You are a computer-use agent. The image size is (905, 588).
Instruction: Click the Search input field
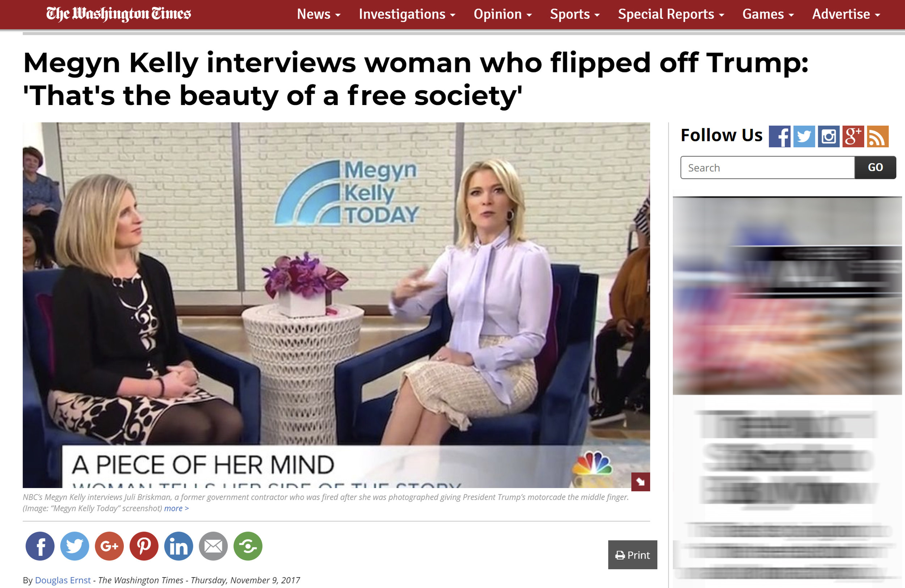point(767,167)
